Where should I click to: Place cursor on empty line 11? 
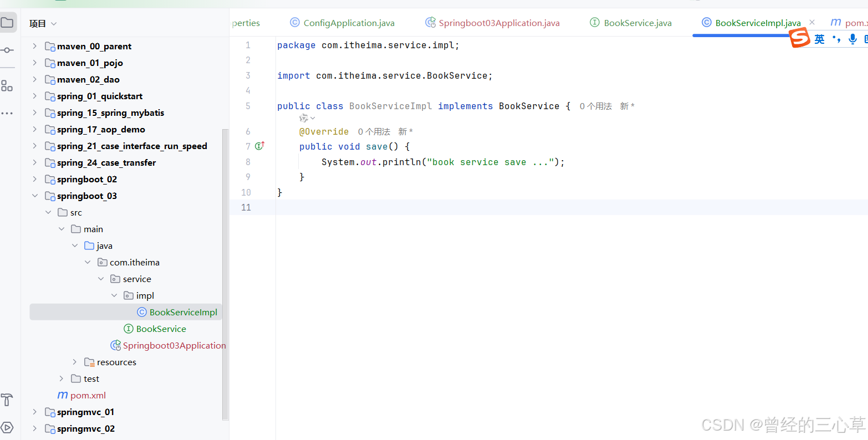[x=571, y=207]
